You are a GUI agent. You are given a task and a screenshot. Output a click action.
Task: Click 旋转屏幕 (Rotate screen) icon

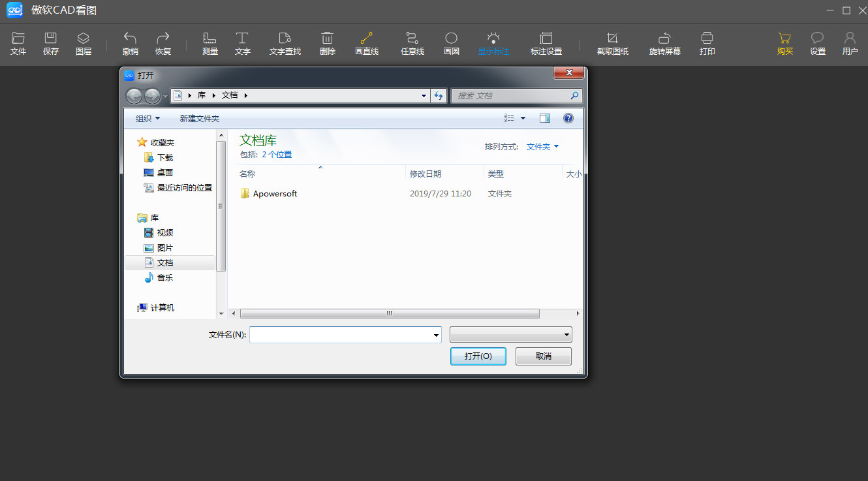665,44
